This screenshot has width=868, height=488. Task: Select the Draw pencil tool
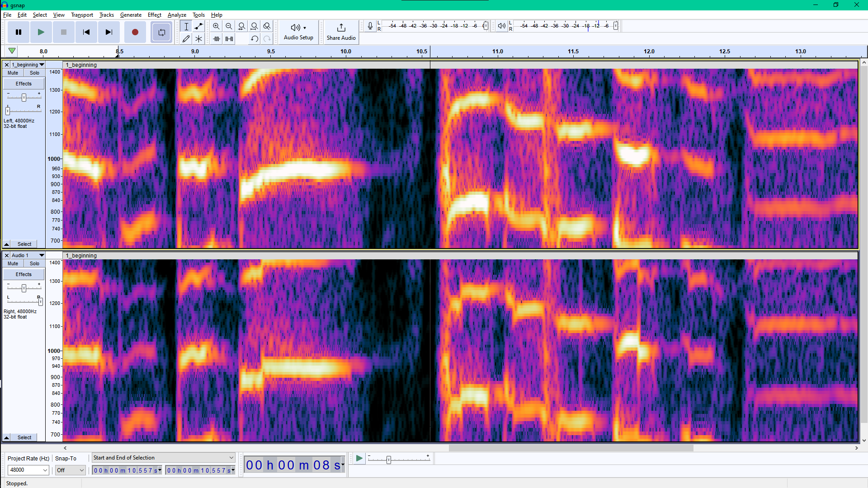pyautogui.click(x=186, y=39)
